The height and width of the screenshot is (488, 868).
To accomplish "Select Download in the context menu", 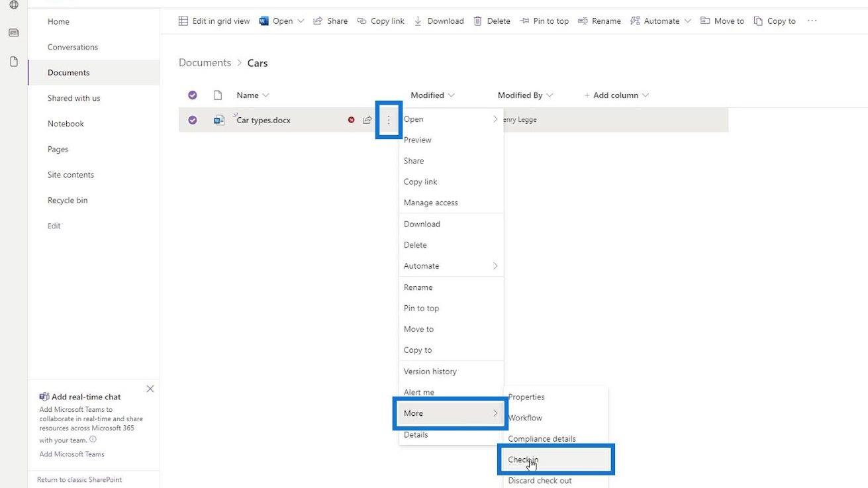I will pos(451,224).
